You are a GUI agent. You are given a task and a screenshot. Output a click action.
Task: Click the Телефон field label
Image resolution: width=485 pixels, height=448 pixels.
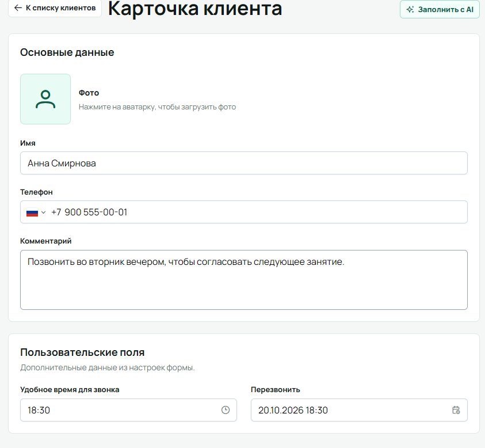click(x=36, y=192)
